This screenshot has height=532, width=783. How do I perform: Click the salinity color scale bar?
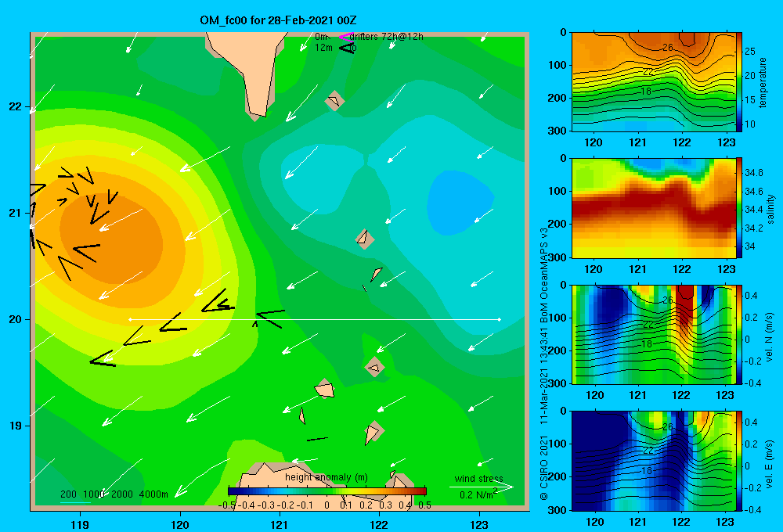tap(739, 207)
